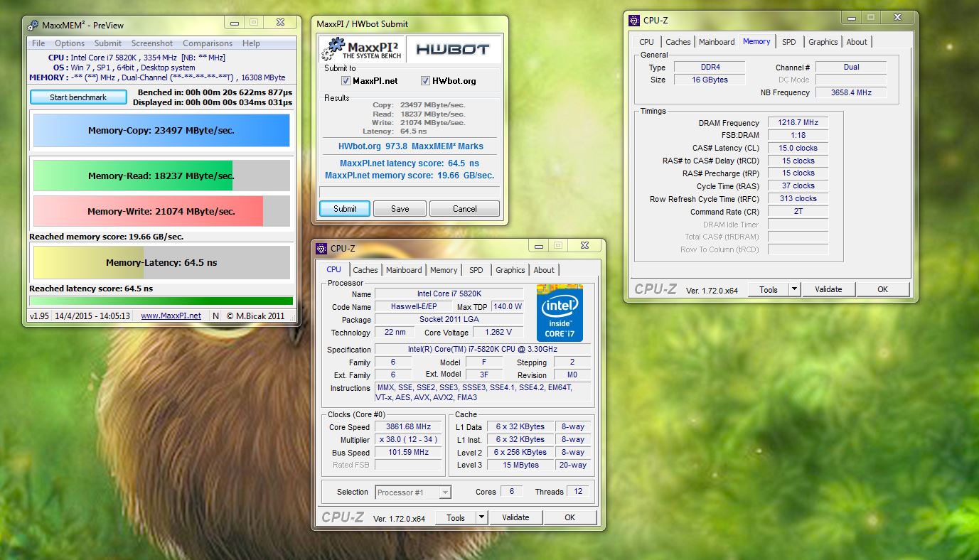Click the Core Voltage 1.262 V field
Screen dimensions: 979x560
pyautogui.click(x=498, y=333)
